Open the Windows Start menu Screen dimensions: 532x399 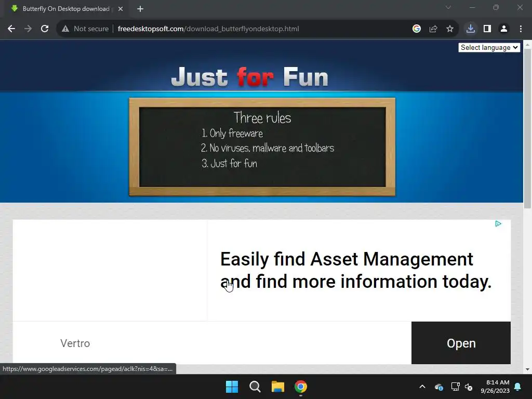pyautogui.click(x=232, y=387)
